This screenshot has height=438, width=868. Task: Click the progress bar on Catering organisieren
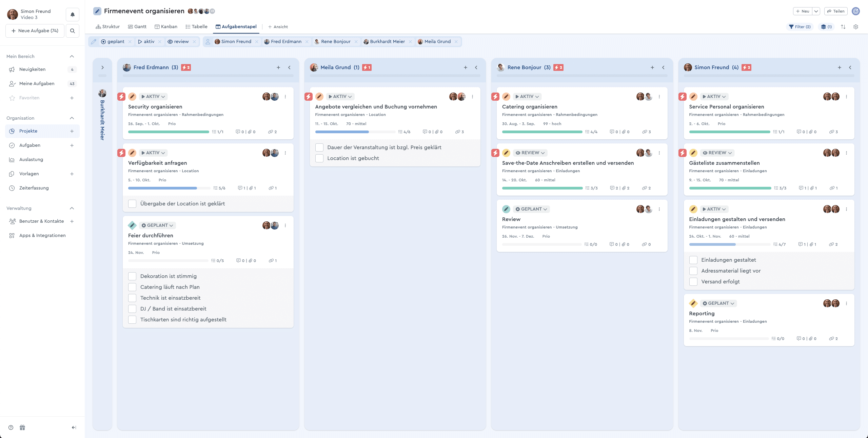[542, 132]
